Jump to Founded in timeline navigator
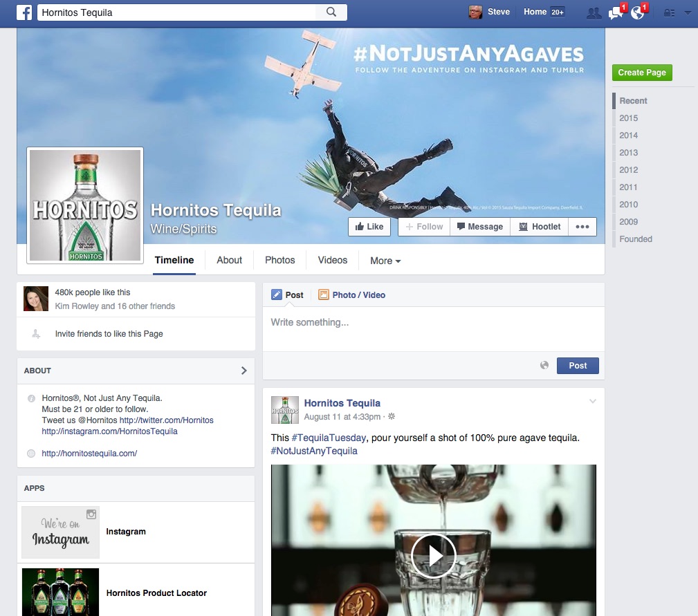Screen dimensions: 698x616 pyautogui.click(x=635, y=239)
